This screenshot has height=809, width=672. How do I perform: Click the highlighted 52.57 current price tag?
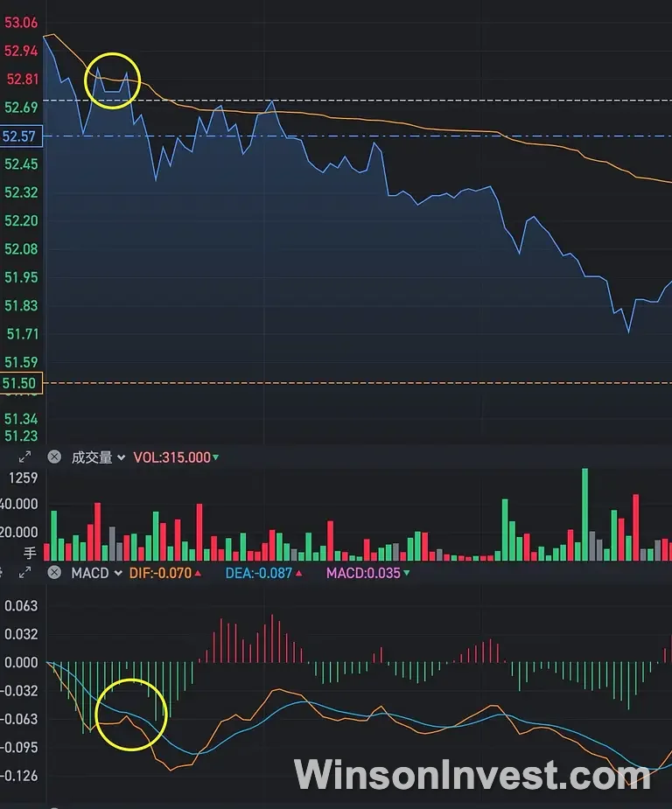point(21,136)
